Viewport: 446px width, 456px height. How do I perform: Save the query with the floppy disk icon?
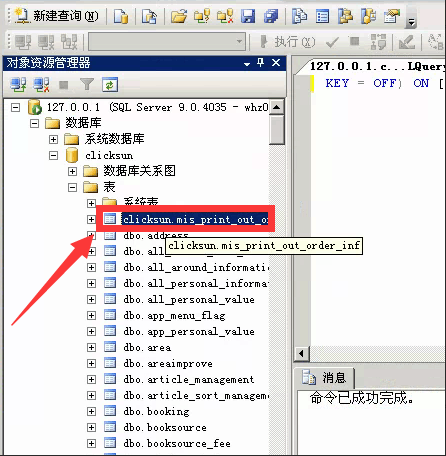[248, 16]
